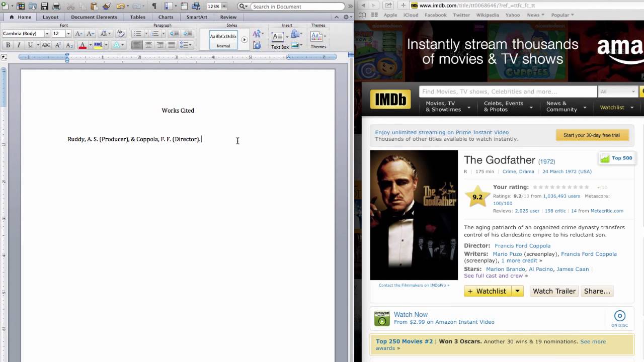This screenshot has height=362, width=644.
Task: Open the font size 12 dropdown
Action: coord(68,34)
